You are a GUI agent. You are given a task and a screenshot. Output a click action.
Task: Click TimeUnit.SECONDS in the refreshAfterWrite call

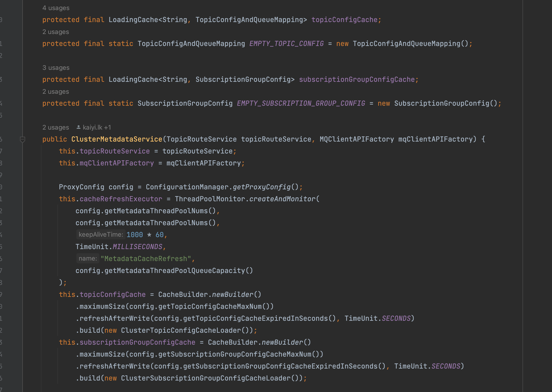point(378,318)
